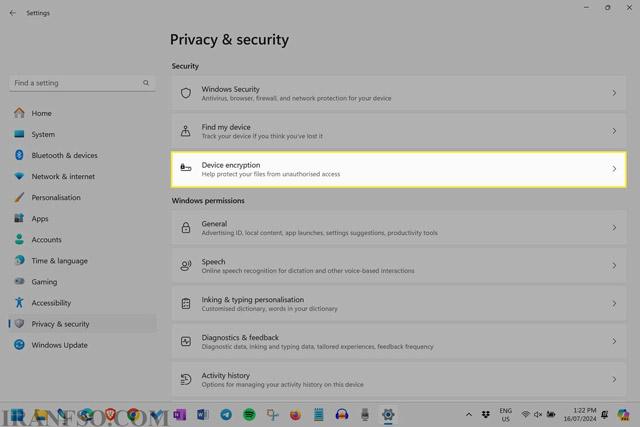Viewport: 640px width, 427px height.
Task: Open Copilot from the taskbar corner
Action: (623, 415)
